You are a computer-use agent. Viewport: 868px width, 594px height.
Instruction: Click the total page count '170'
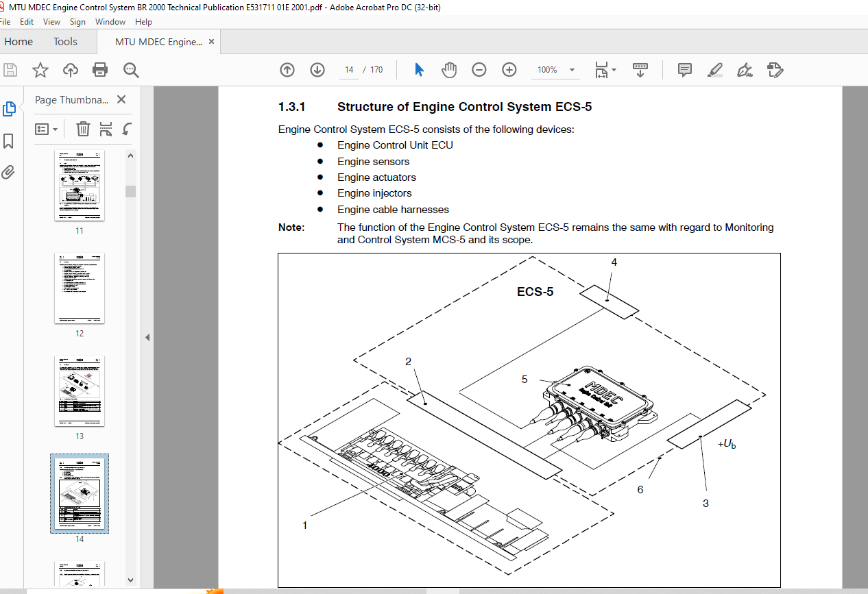pyautogui.click(x=376, y=70)
